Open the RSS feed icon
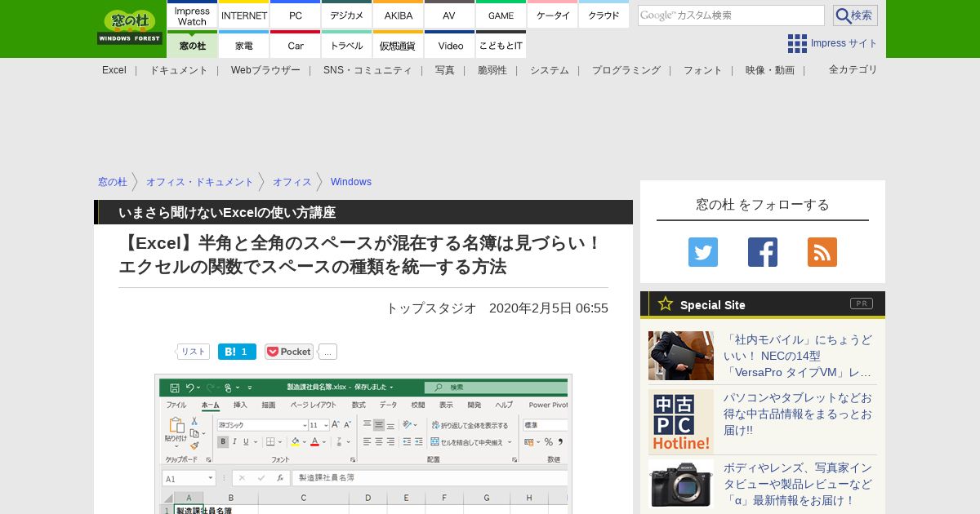This screenshot has height=514, width=980. [x=822, y=252]
